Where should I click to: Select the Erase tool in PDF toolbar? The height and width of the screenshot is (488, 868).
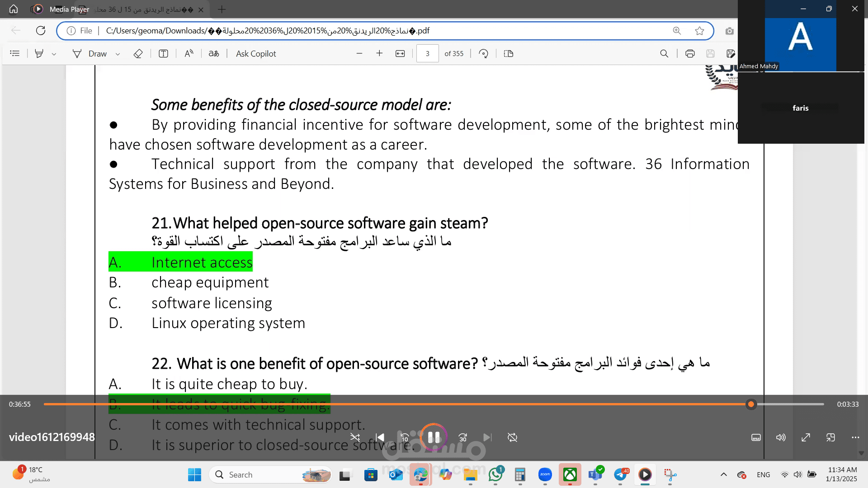138,54
